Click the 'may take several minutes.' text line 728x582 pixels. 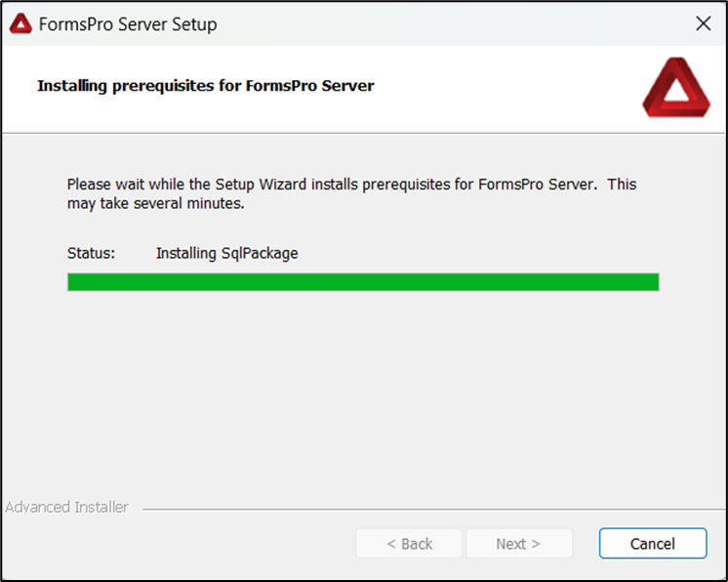(154, 205)
